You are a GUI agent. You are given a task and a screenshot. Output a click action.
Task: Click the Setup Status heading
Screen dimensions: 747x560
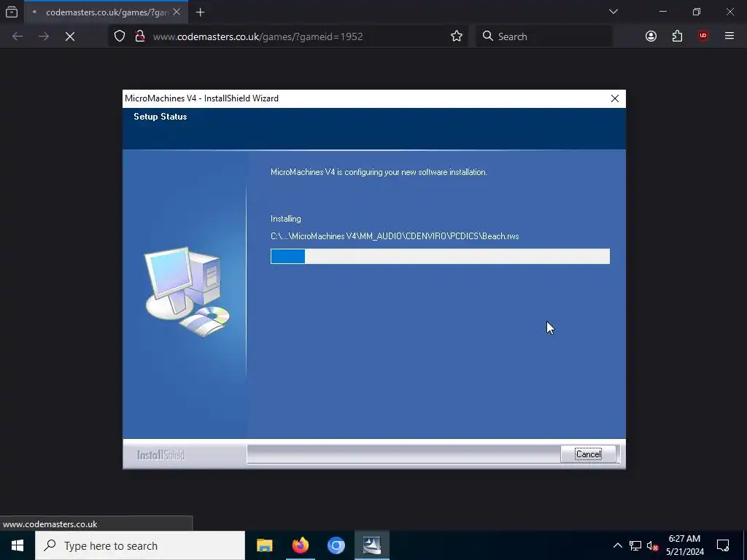(160, 117)
